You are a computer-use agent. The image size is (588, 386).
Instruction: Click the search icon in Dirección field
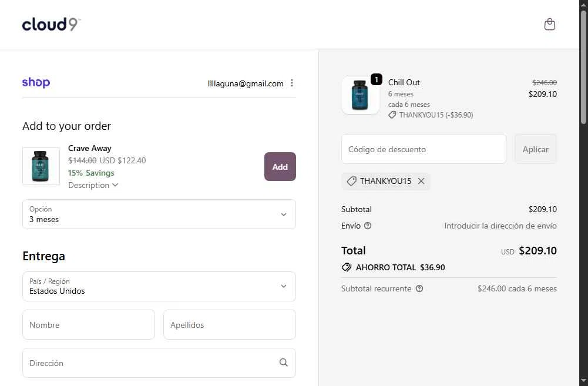[284, 362]
